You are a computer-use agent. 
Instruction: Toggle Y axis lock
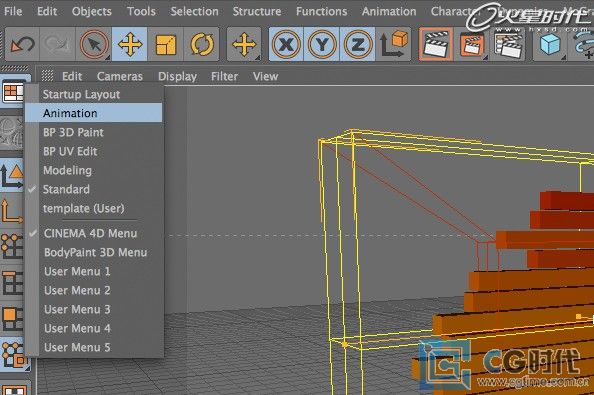(322, 44)
